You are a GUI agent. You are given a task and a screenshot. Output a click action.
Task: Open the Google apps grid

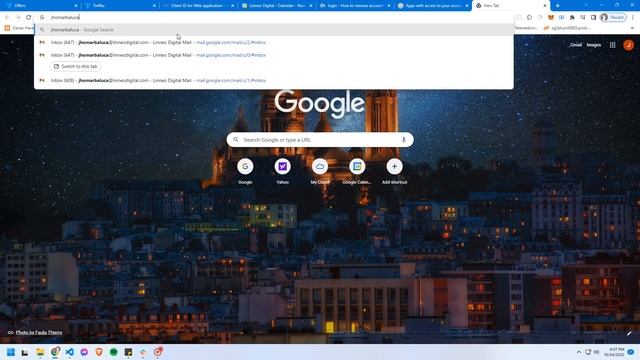pos(612,45)
